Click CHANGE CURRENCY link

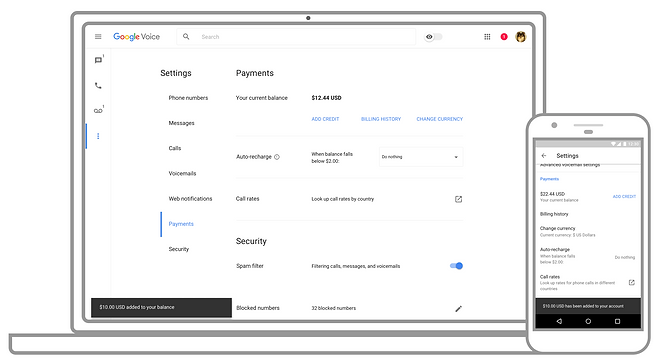[x=440, y=119]
